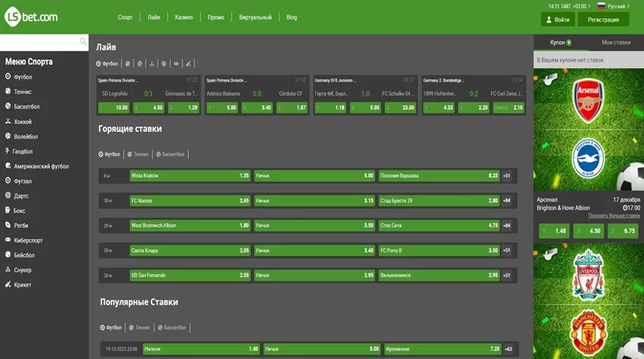
Task: Select Теннис tab under Горящие ставки
Action: (x=138, y=155)
